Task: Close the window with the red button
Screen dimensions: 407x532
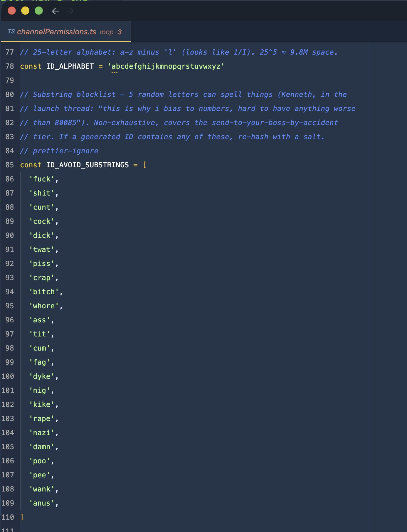Action: click(x=12, y=11)
